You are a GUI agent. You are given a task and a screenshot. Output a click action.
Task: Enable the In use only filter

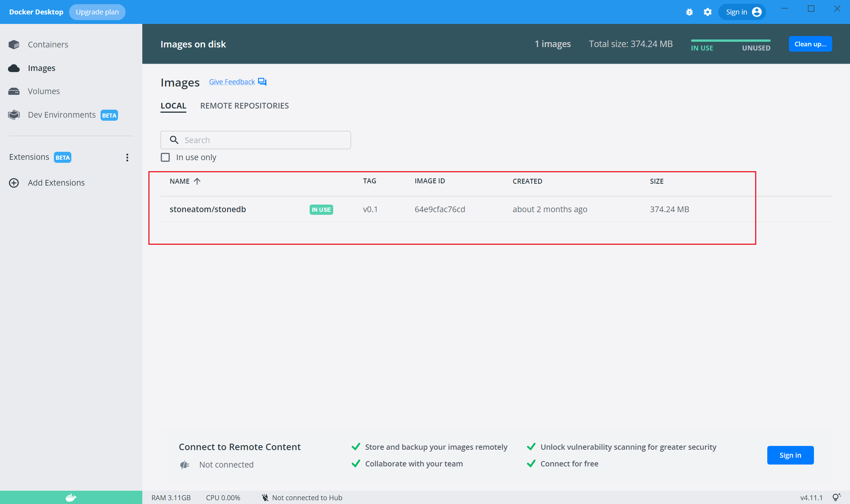point(165,157)
